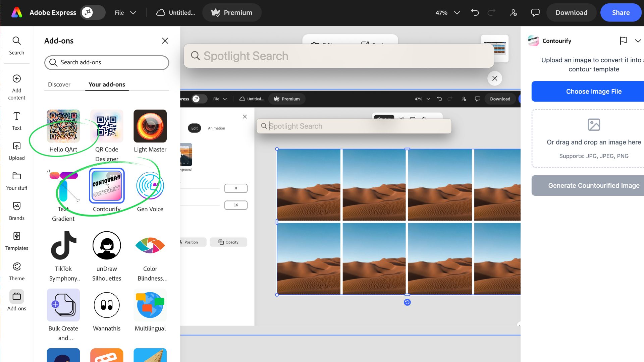The image size is (644, 362).
Task: Open the comments speech bubble icon
Action: tap(535, 13)
